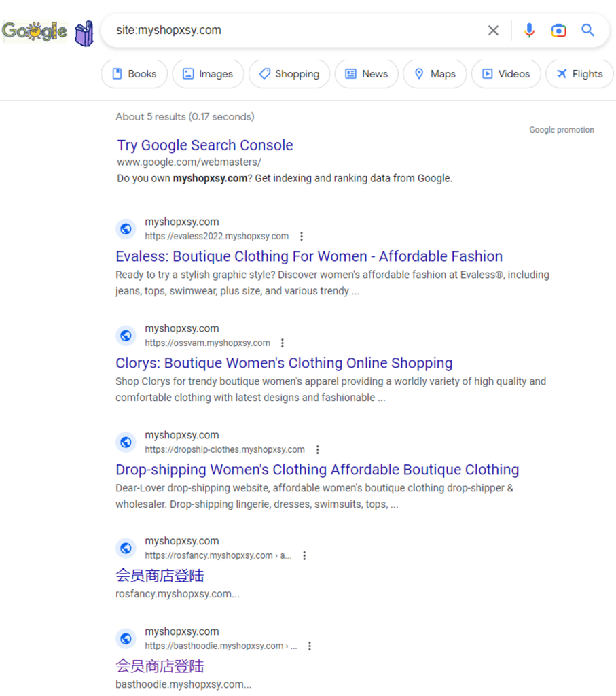Click the rosfancy.myshopxsy.com... snippet text

[x=178, y=594]
